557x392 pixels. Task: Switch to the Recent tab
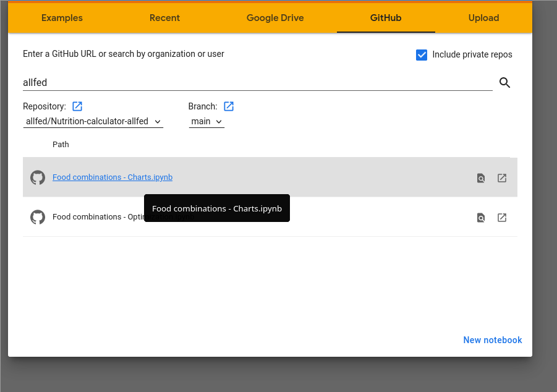point(164,18)
